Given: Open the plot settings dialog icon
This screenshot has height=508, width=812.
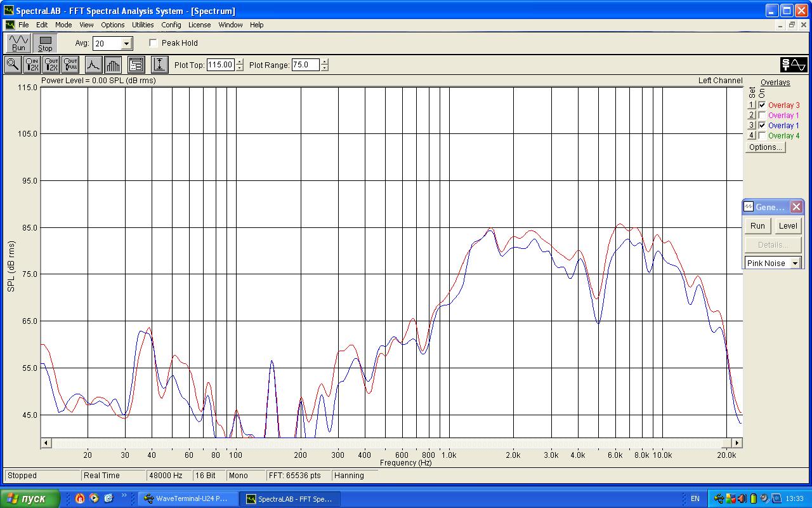Looking at the screenshot, I should [136, 64].
